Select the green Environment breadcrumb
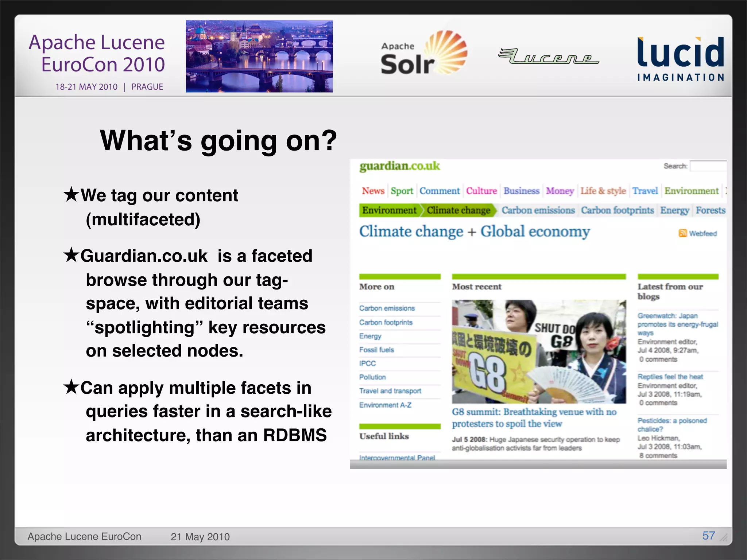The width and height of the screenshot is (747, 560). tap(389, 210)
